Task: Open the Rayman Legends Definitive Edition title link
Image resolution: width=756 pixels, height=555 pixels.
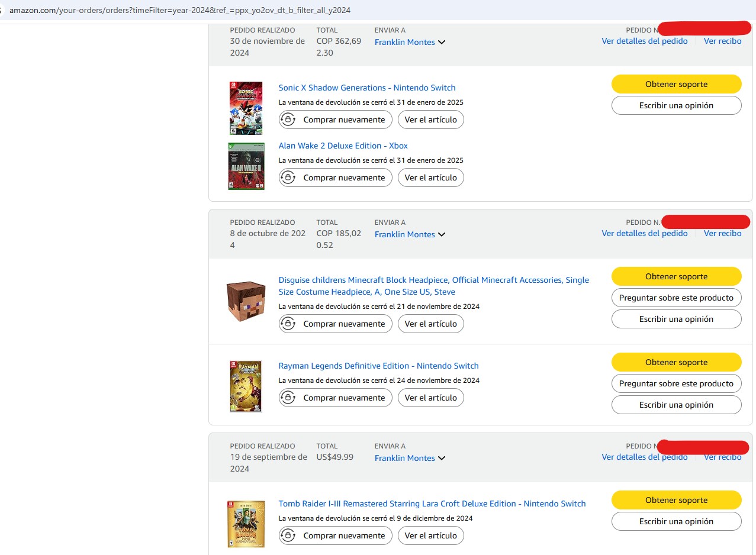Action: point(378,366)
